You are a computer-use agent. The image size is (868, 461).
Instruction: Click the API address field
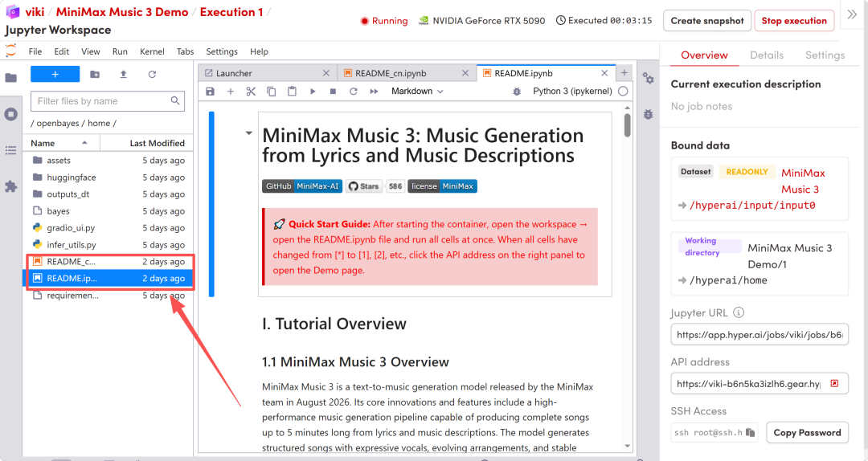[x=759, y=384]
